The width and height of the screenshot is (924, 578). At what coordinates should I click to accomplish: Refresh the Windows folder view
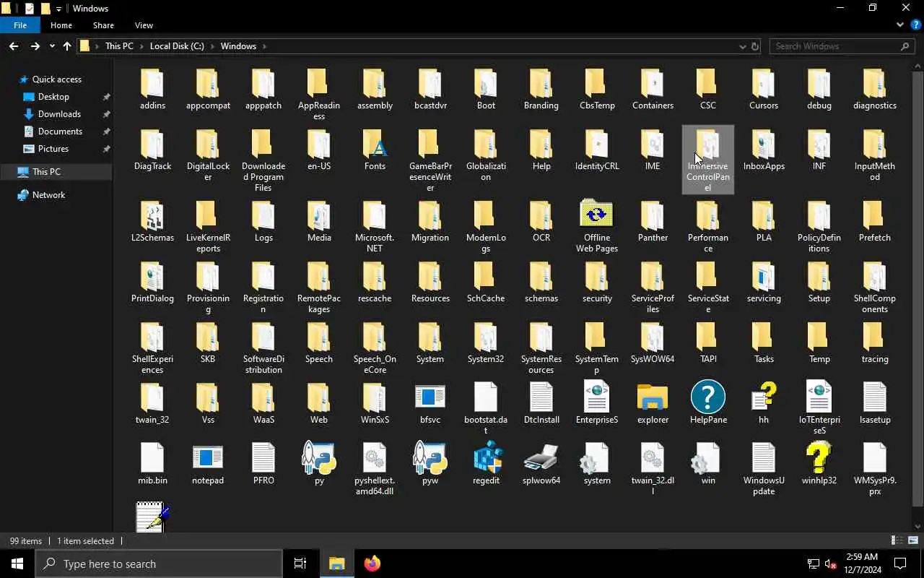coord(755,46)
